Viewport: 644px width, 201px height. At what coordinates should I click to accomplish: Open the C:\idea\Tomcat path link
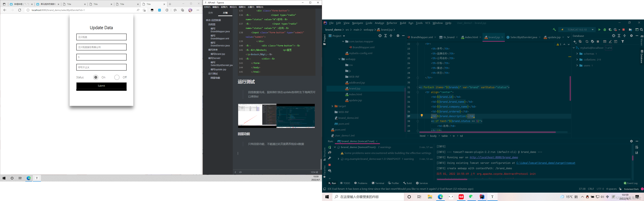click(546, 163)
